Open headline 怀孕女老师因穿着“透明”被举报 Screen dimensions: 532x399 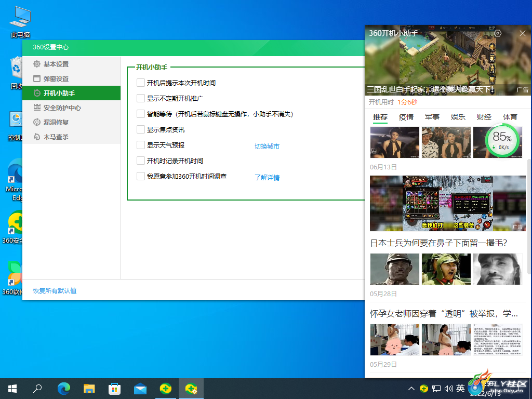tap(444, 313)
